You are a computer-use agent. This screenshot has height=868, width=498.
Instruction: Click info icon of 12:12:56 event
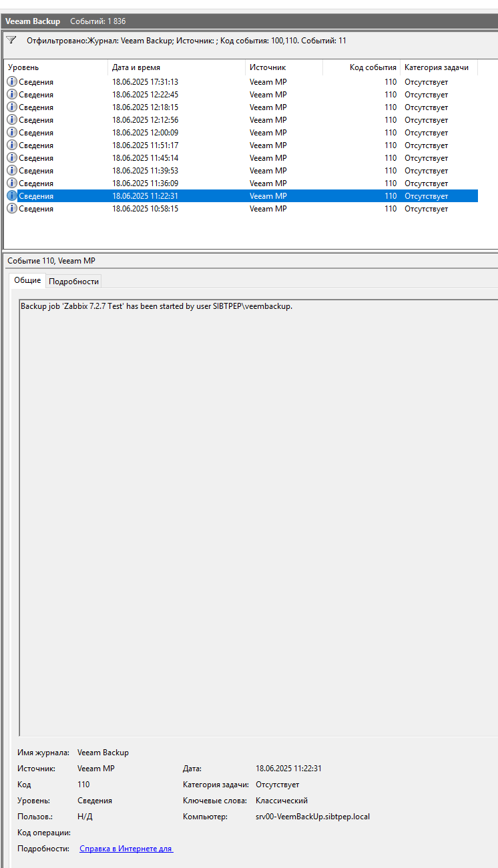click(12, 119)
